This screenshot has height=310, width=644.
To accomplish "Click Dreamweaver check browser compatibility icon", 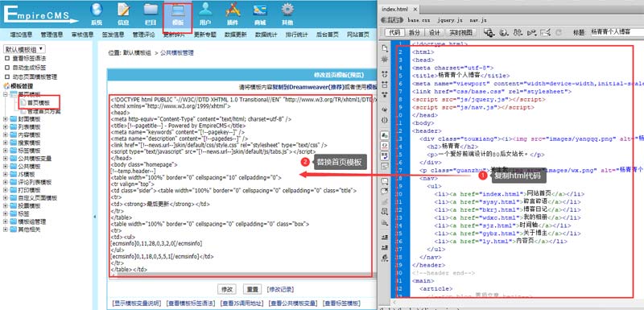I will pyautogui.click(x=546, y=32).
